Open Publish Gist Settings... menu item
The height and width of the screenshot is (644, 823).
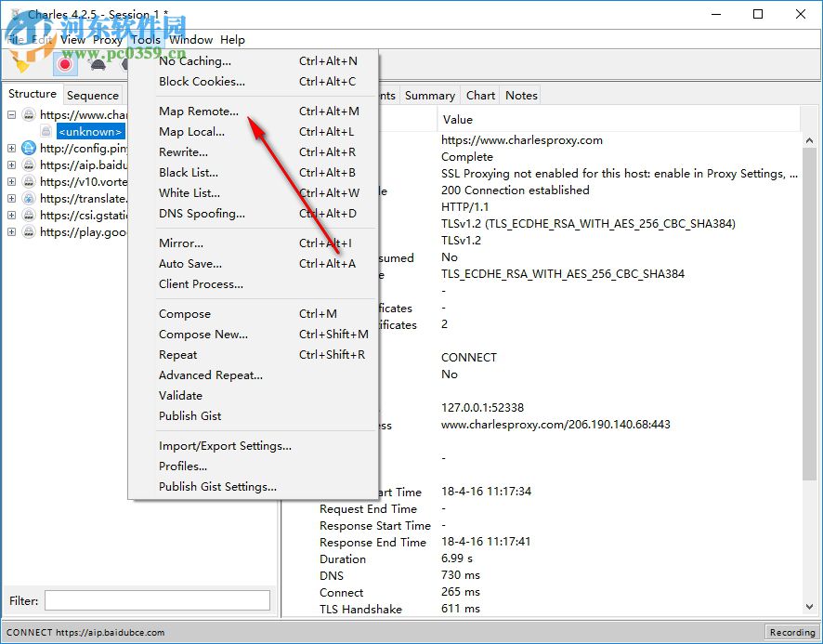click(x=253, y=487)
